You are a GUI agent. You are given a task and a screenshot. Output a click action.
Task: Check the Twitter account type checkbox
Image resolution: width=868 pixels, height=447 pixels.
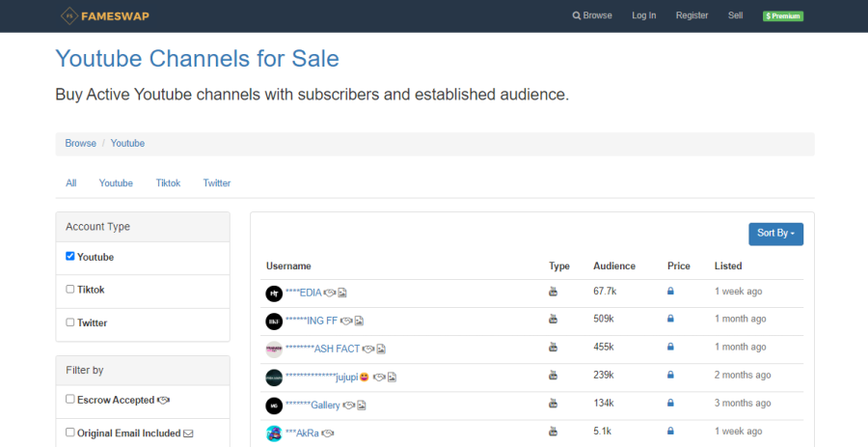tap(69, 321)
